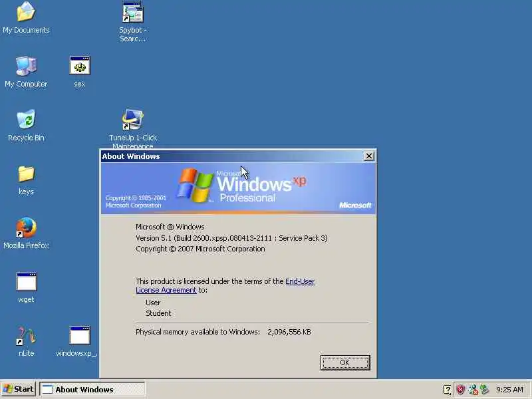This screenshot has width=532, height=399.
Task: Click the licensed name 'User'
Action: click(x=153, y=303)
